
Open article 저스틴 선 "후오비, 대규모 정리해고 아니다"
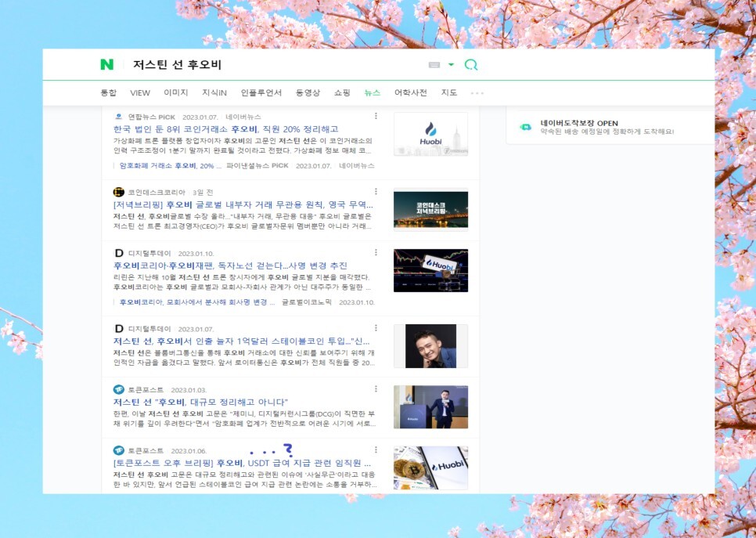pos(200,402)
